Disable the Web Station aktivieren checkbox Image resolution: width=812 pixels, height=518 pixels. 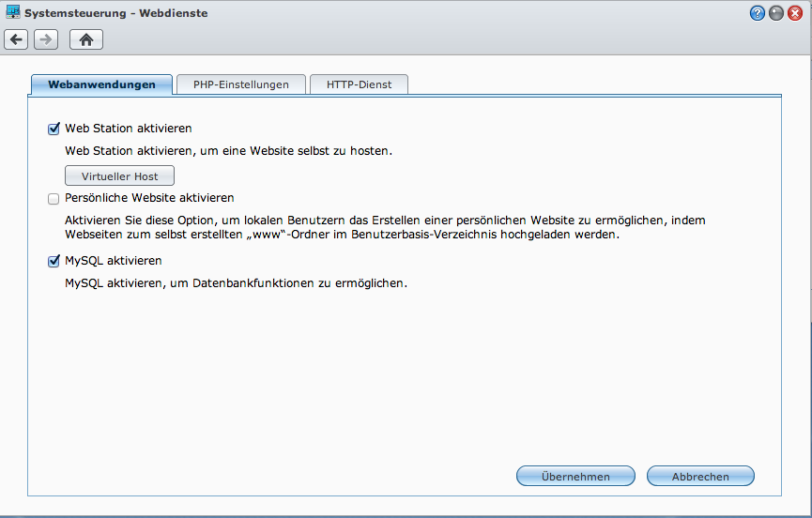pyautogui.click(x=54, y=129)
